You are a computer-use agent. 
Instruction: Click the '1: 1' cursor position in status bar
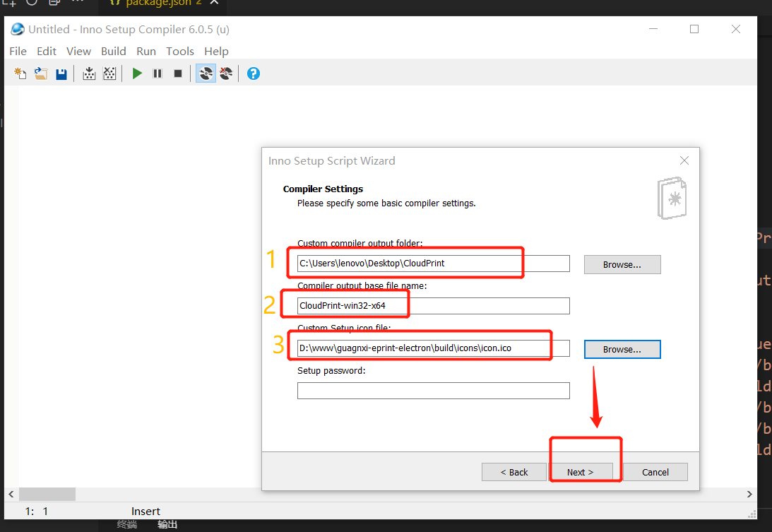tap(37, 512)
